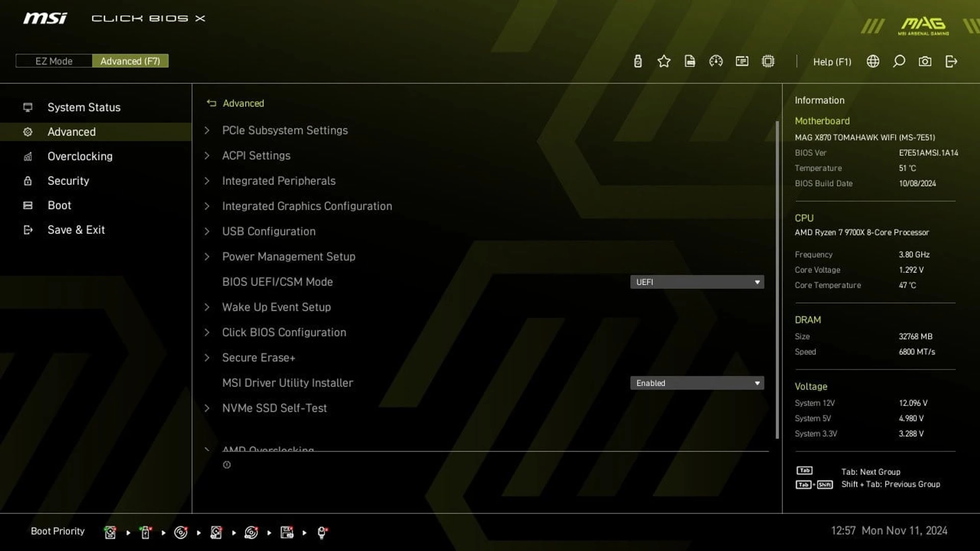Viewport: 980px width, 551px height.
Task: Open the hardware monitor gauge icon
Action: pos(716,61)
